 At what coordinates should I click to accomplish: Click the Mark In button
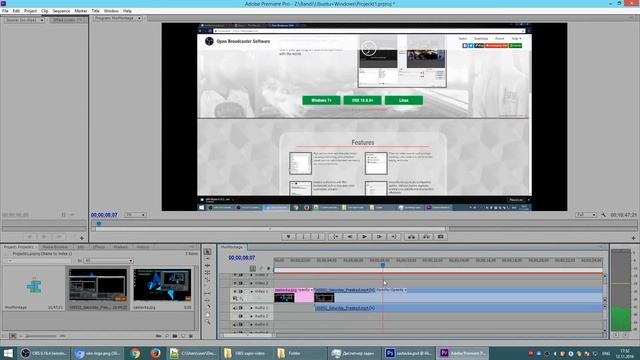[x=303, y=237]
